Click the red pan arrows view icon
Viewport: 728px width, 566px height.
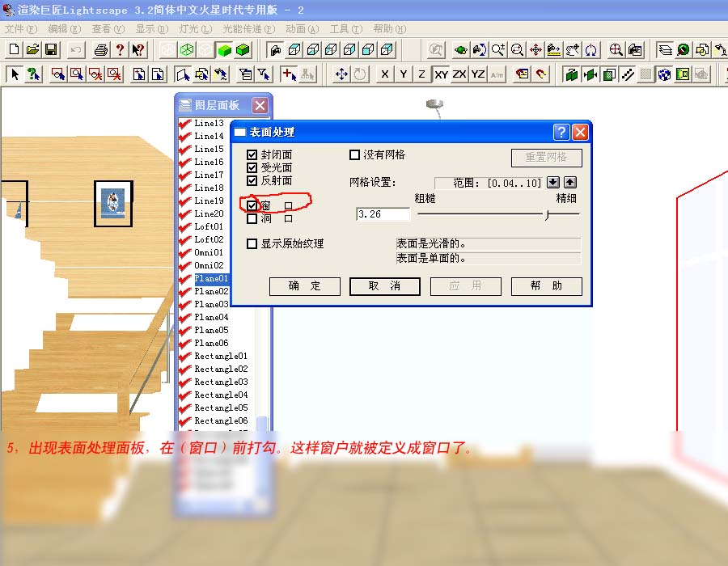(x=535, y=49)
